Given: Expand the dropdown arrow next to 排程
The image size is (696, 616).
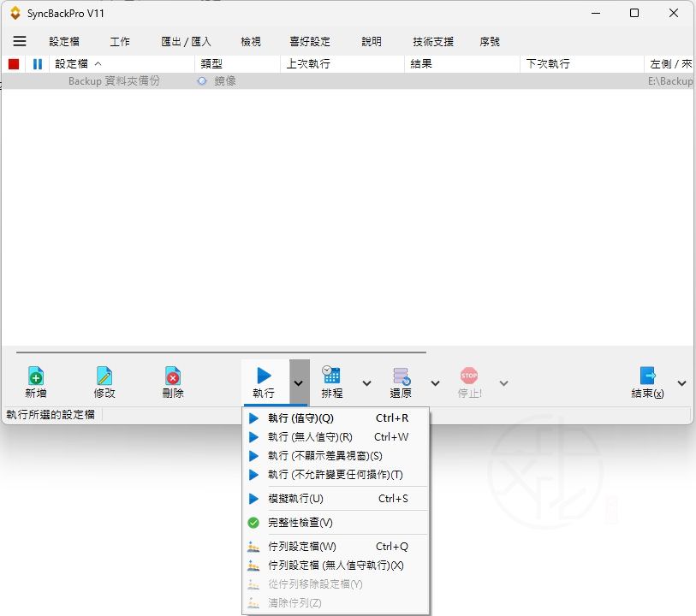Looking at the screenshot, I should (x=367, y=383).
